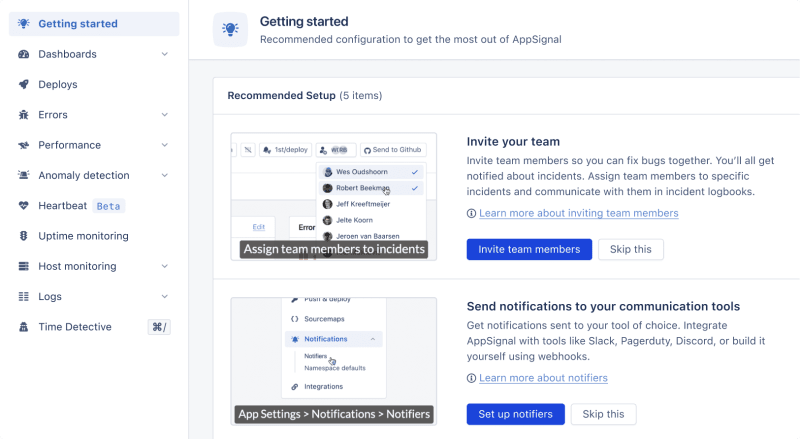Viewport: 800px width, 439px height.
Task: Click the Deploys rocket icon
Action: [x=24, y=85]
